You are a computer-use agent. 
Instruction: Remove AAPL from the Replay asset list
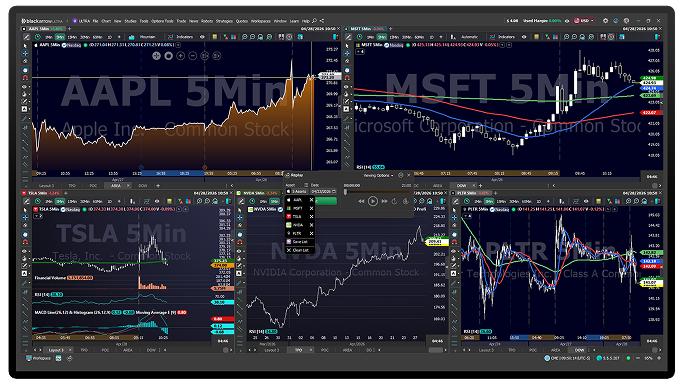[x=311, y=200]
